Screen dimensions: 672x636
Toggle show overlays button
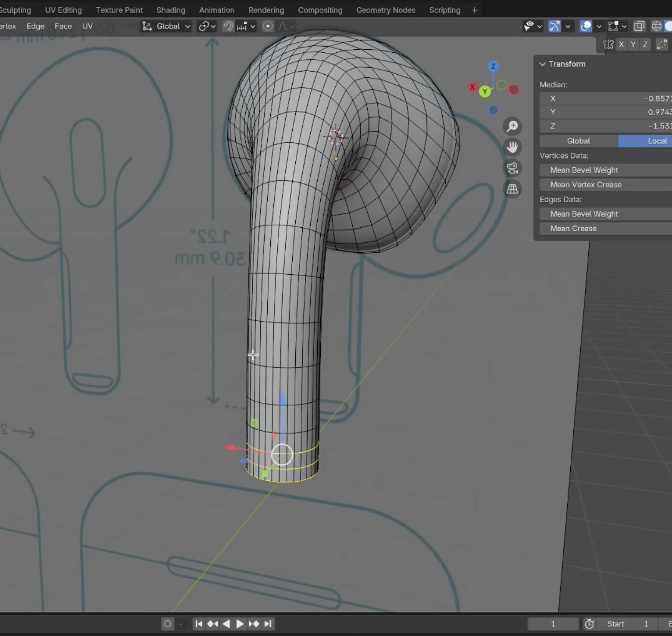point(586,26)
